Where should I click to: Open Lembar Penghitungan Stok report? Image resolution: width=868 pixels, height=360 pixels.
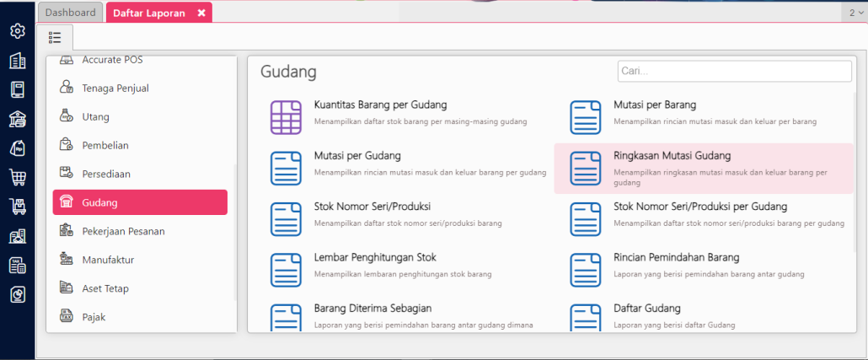coord(375,257)
